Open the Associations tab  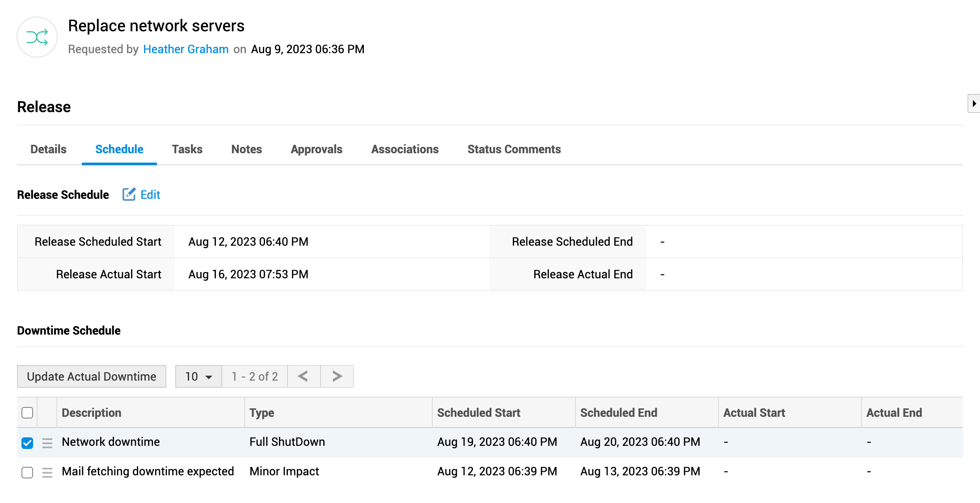(405, 149)
